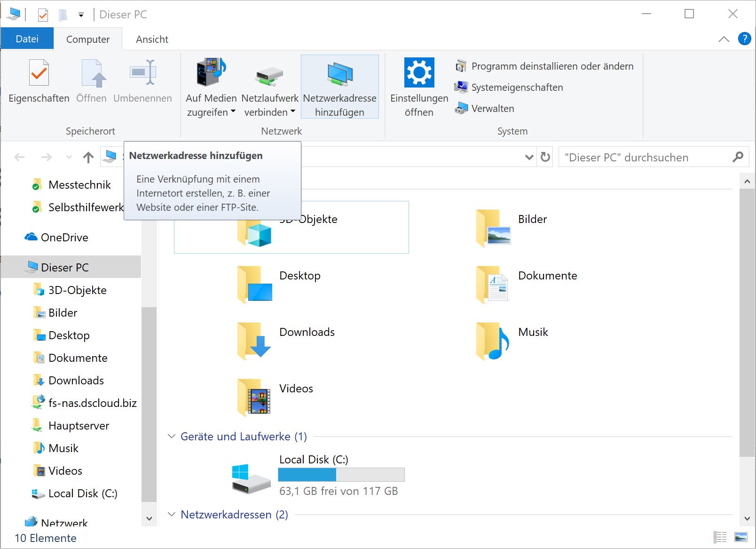Screen dimensions: 756x549
Task: Open the blue Help question mark icon
Action: [x=744, y=39]
